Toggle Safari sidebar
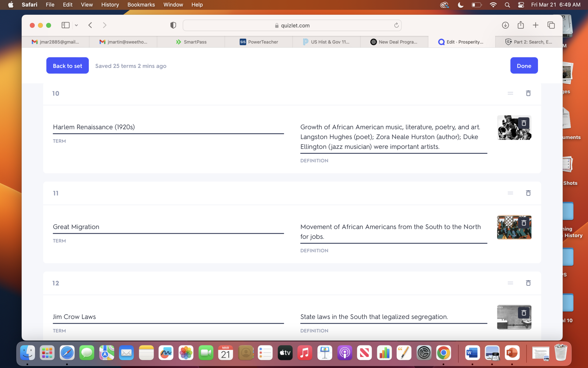588x368 pixels. click(65, 25)
